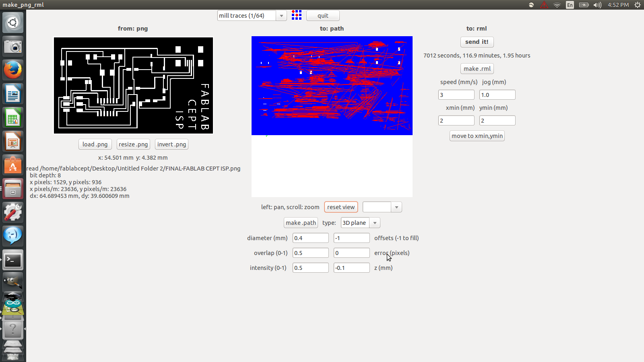644x362 pixels.
Task: Open the 3D plane type dropdown arrow
Action: coord(375,223)
